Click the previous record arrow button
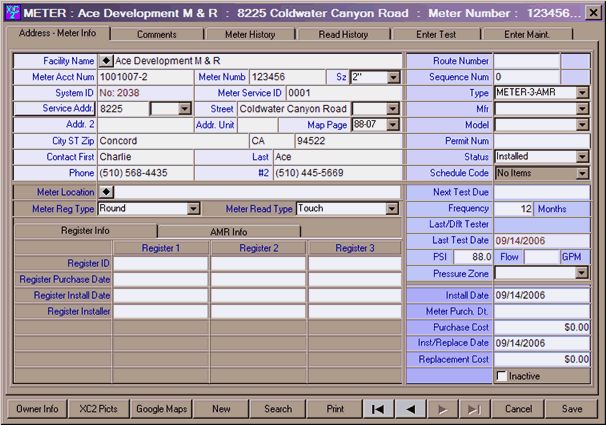Screen dimensions: 606x425 [410, 408]
